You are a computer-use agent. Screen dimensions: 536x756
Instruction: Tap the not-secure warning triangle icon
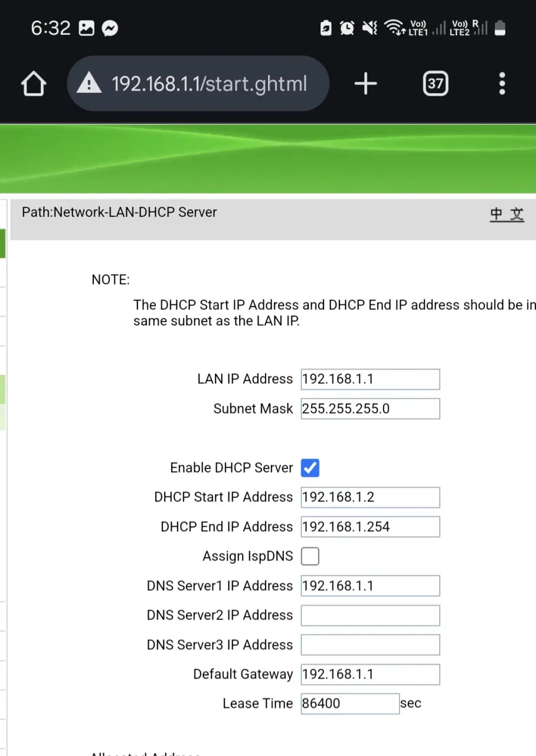pyautogui.click(x=89, y=83)
